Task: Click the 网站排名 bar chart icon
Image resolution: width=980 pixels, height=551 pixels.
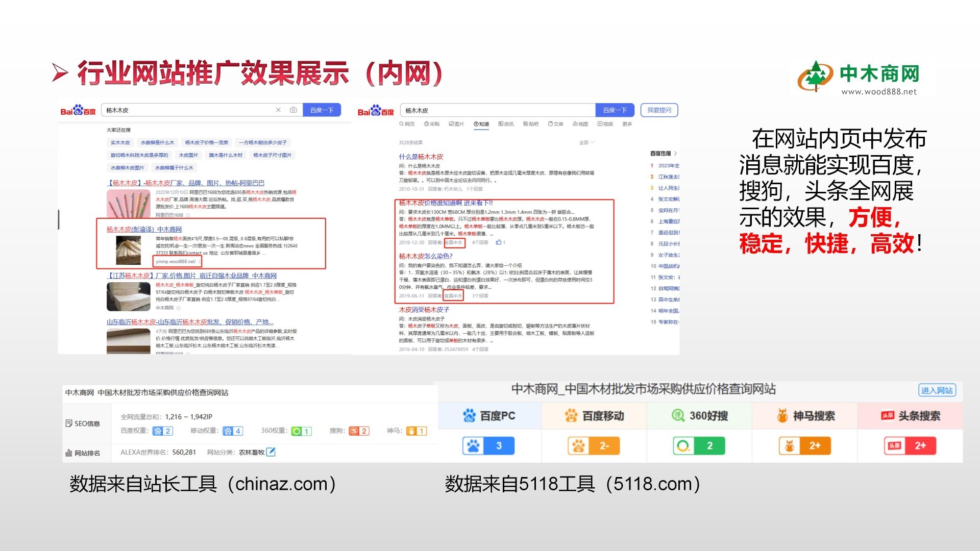Action: 69,453
